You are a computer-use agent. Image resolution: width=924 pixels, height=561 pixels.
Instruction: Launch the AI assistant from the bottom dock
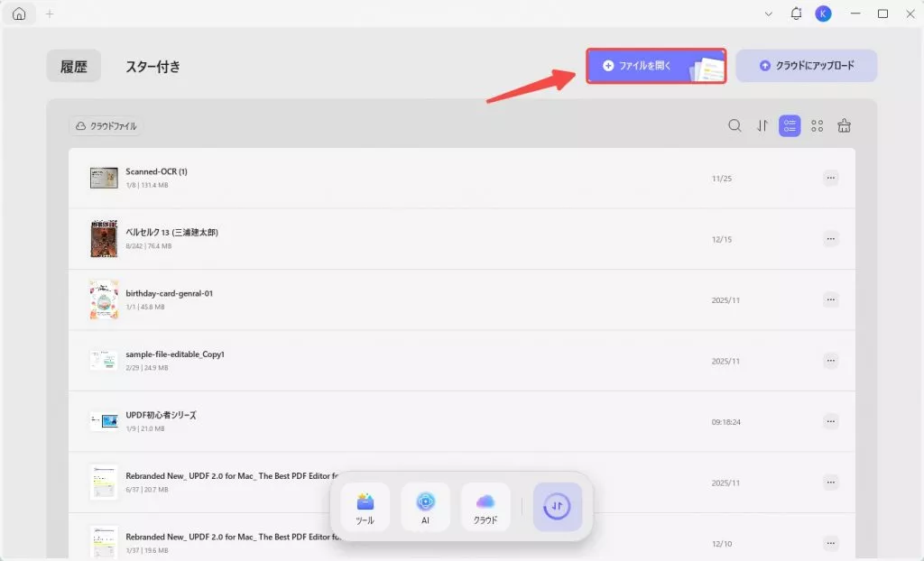(425, 506)
